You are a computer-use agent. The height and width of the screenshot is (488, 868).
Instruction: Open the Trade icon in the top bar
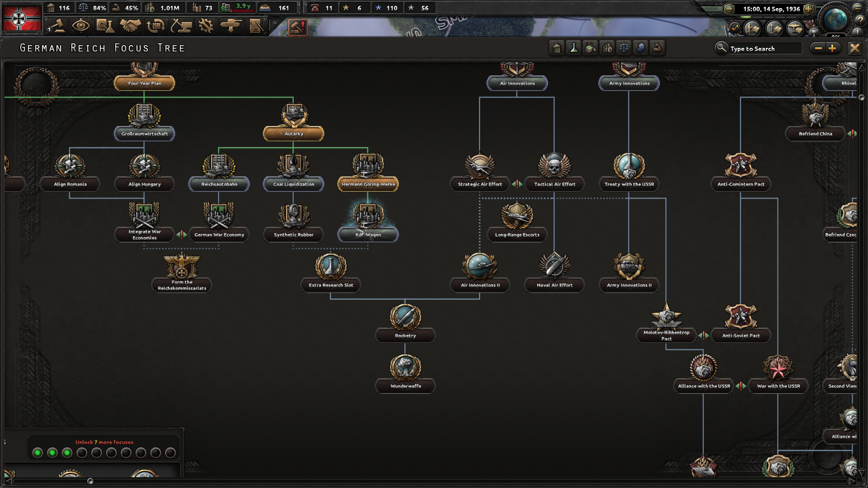click(x=156, y=26)
